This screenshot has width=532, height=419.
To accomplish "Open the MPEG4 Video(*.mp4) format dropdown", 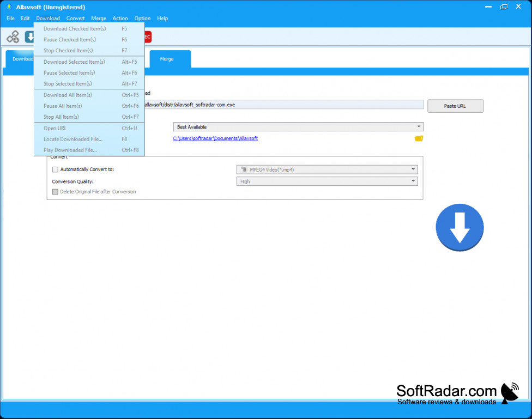I will (327, 169).
